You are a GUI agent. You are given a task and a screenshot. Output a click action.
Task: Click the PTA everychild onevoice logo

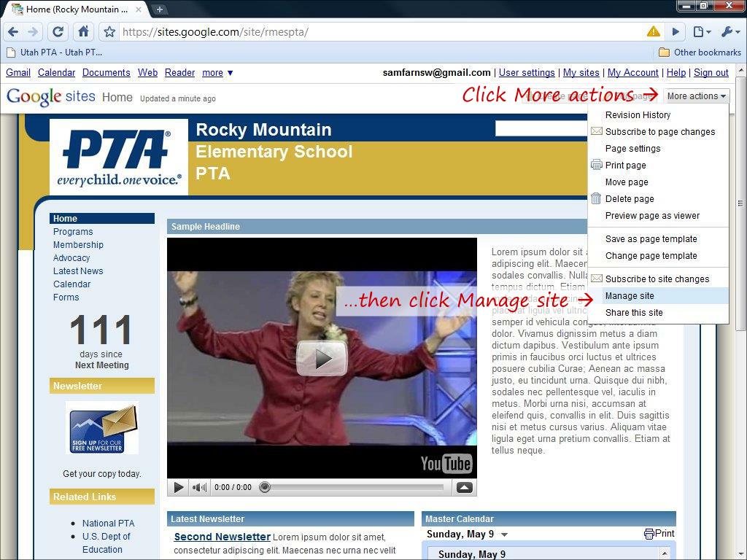tap(119, 157)
